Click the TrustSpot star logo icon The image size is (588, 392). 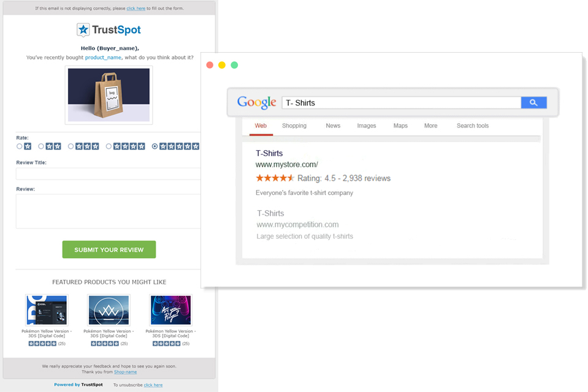[83, 30]
